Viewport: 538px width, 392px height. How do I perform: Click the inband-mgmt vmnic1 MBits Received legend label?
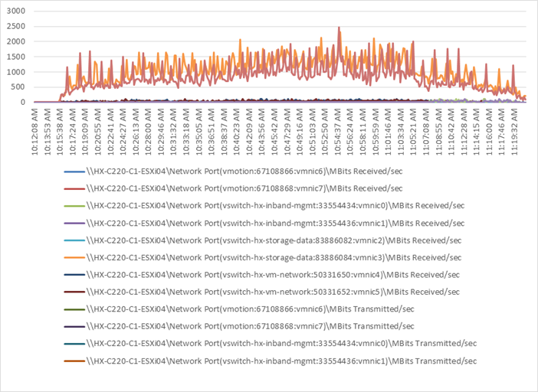pos(275,223)
